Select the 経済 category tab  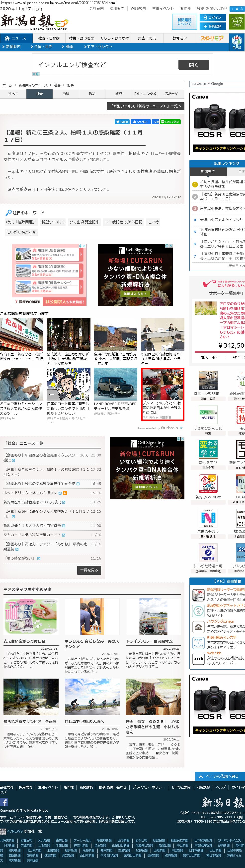pos(118,94)
